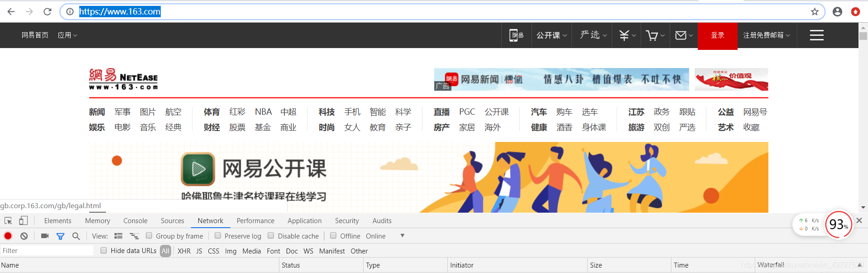Click the URL address bar field
This screenshot has width=868, height=273.
[x=442, y=12]
